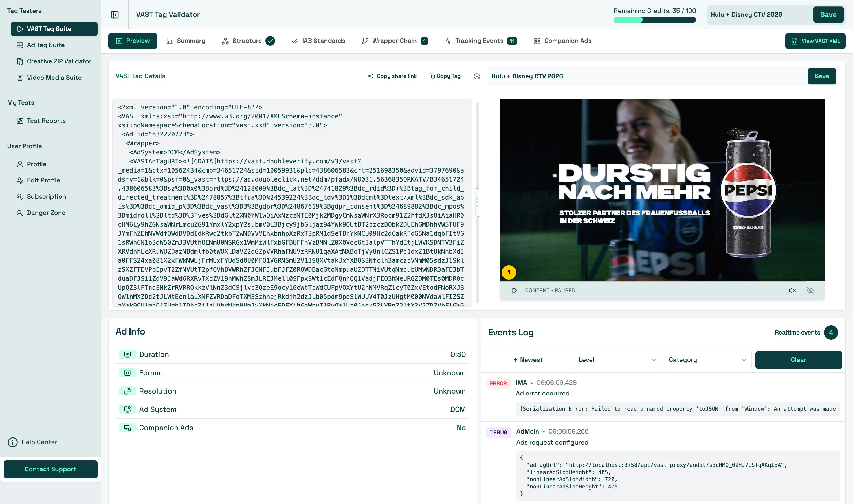Viewport: 853px width, 504px height.
Task: Open the Level filter dropdown
Action: [x=618, y=360]
